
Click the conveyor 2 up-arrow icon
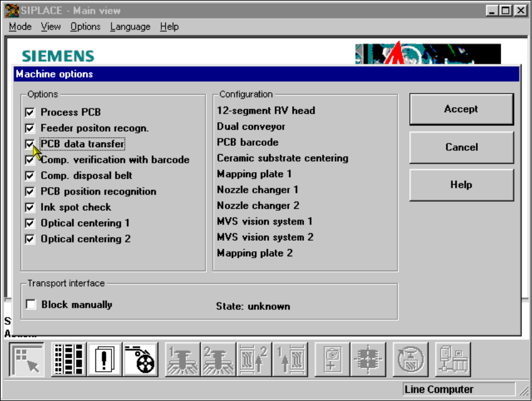click(254, 360)
